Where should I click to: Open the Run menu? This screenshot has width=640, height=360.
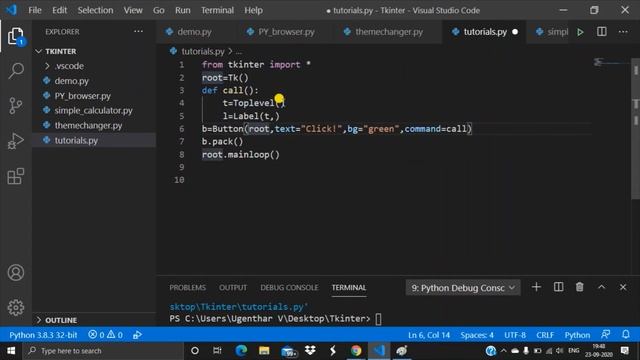tap(182, 10)
